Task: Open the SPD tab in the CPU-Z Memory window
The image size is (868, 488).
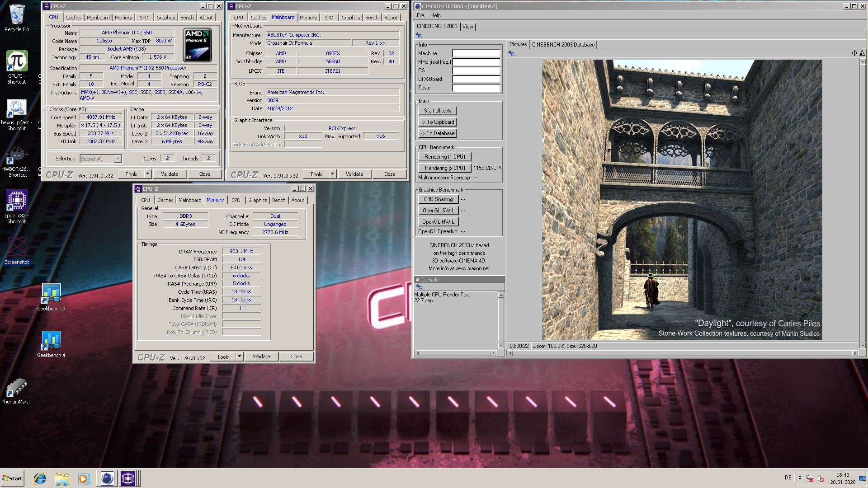Action: coord(236,200)
